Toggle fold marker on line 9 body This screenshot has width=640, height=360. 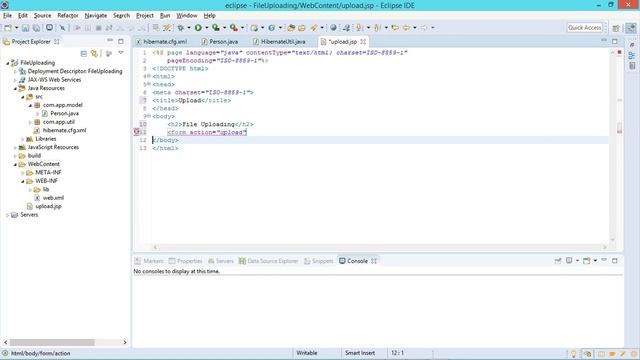click(x=149, y=116)
